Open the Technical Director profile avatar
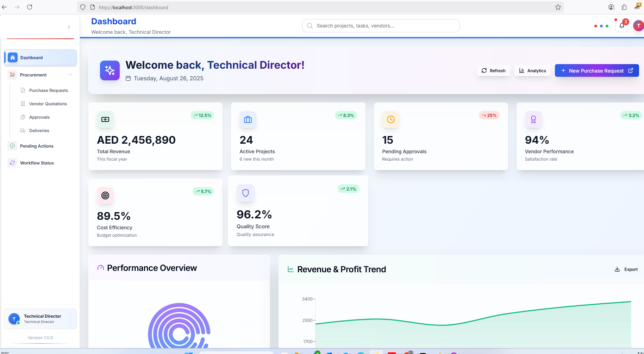This screenshot has height=354, width=644. [x=638, y=25]
